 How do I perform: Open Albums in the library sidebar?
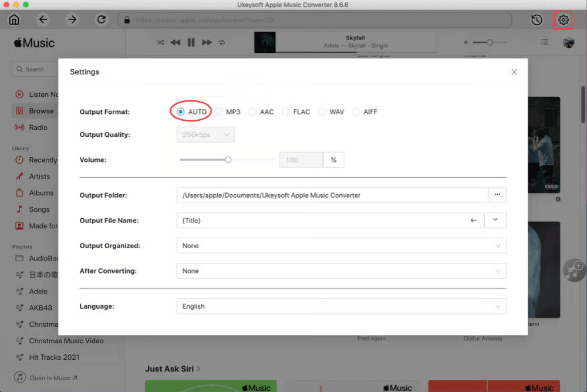(41, 193)
